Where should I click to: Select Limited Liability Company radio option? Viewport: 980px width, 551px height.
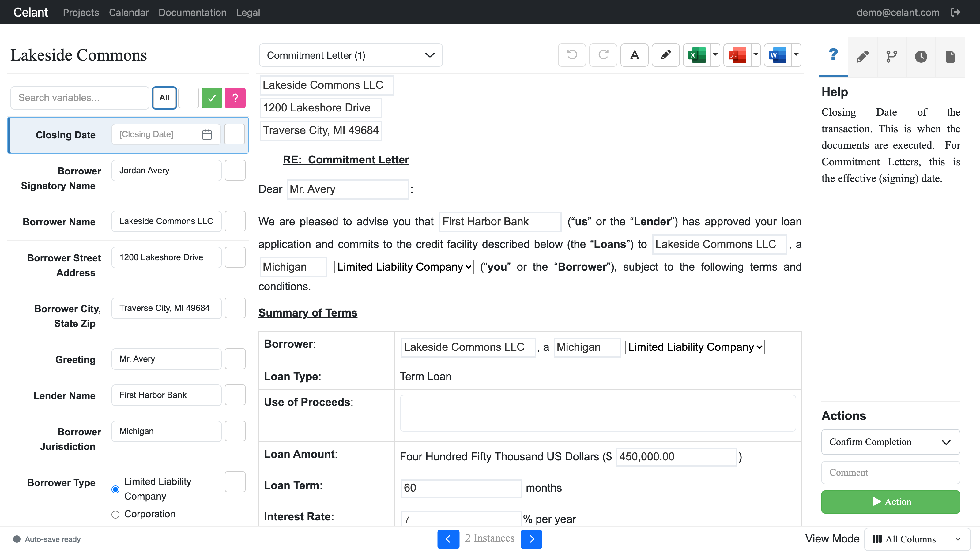pos(115,489)
